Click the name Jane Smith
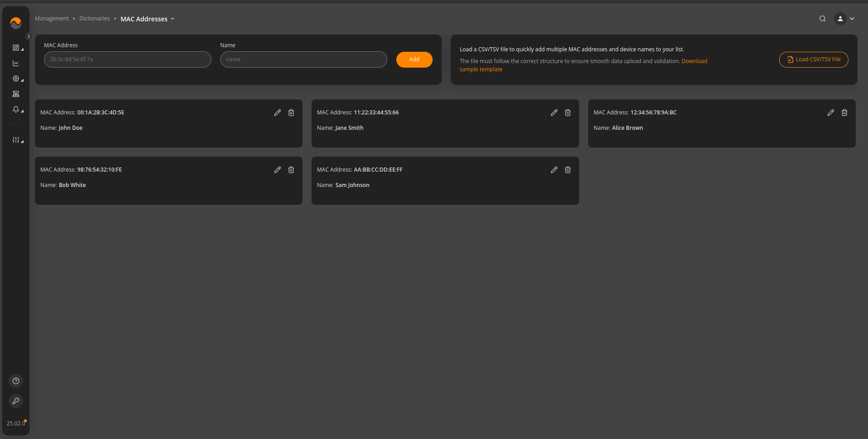Screen dimensions: 868x439 tap(349, 128)
